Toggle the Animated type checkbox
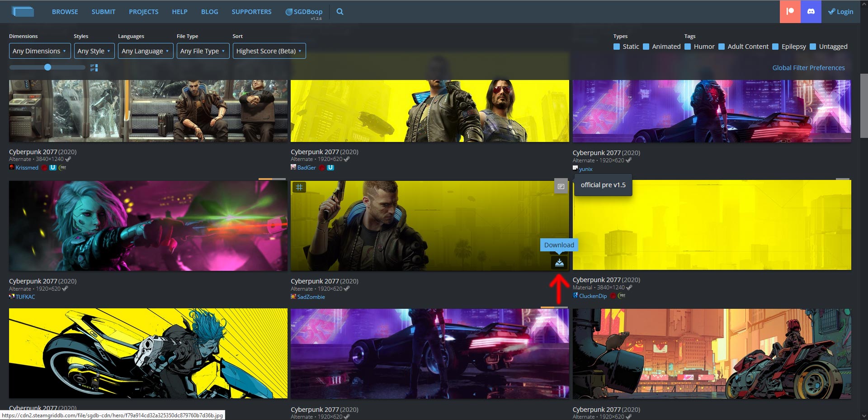Screen dimensions: 868x420 [x=646, y=47]
